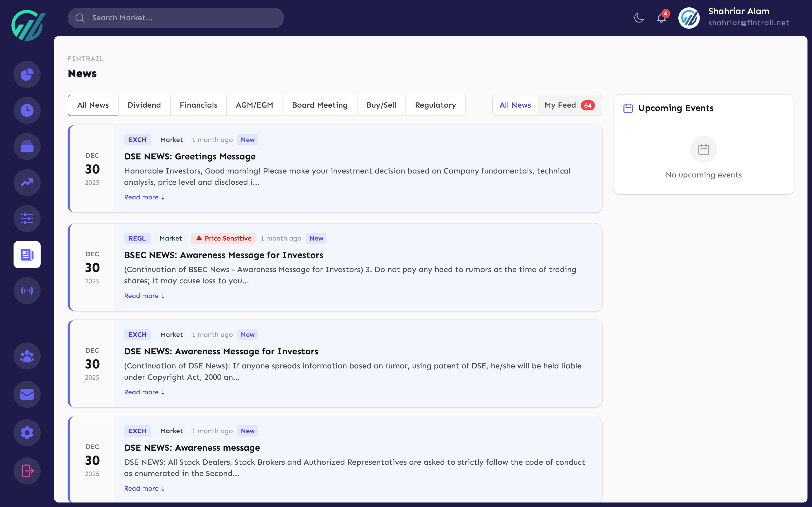The width and height of the screenshot is (812, 507).
Task: Open the live signals broadcast icon
Action: click(x=27, y=291)
